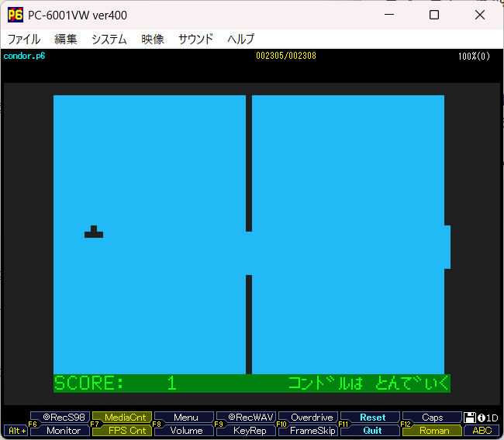504x440 pixels.
Task: Open the ファイル menu
Action: [23, 39]
